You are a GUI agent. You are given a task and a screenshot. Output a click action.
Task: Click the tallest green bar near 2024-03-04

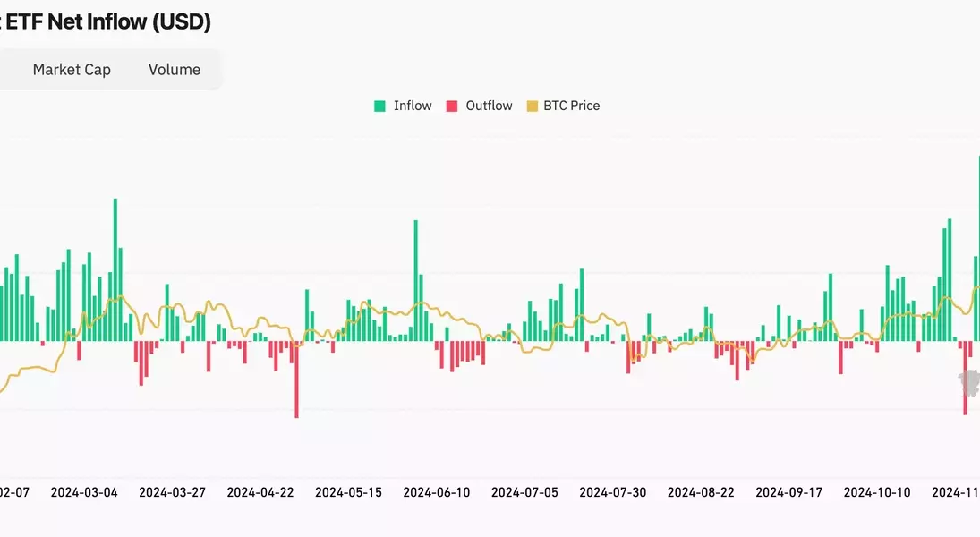[x=115, y=268]
